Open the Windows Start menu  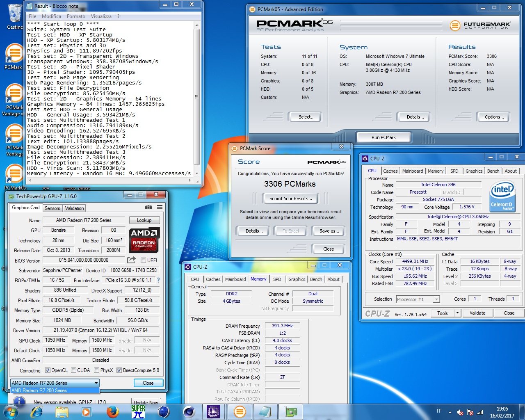point(11,411)
